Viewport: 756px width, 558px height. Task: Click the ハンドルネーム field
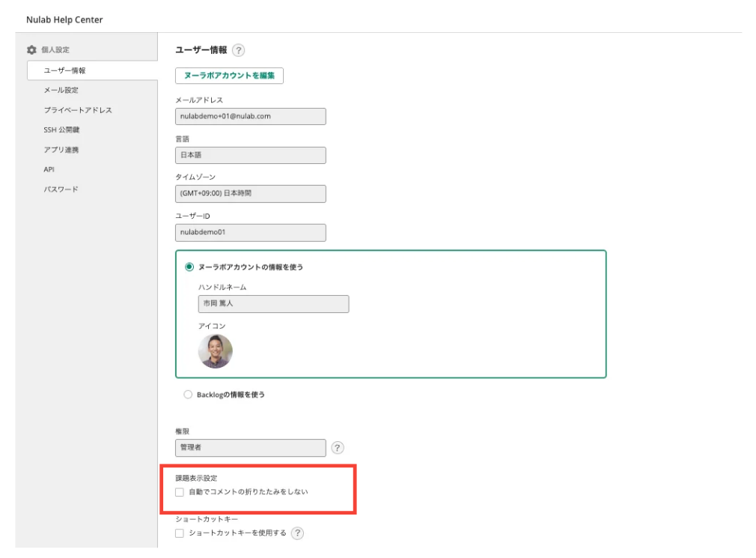click(x=273, y=304)
